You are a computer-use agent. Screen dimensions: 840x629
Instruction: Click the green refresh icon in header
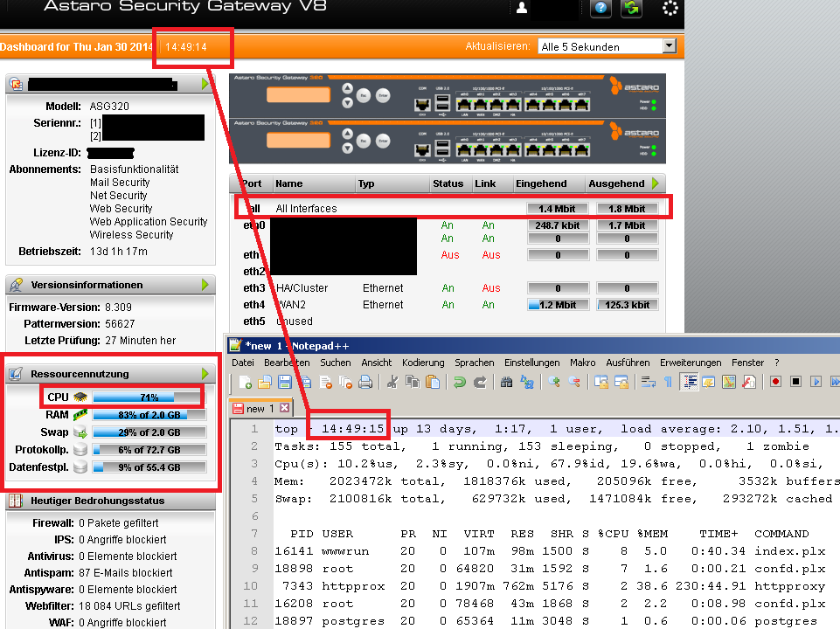pyautogui.click(x=631, y=9)
